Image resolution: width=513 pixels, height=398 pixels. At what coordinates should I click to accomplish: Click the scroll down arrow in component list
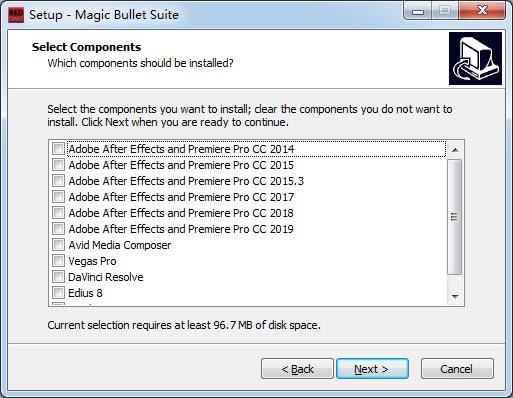(455, 296)
